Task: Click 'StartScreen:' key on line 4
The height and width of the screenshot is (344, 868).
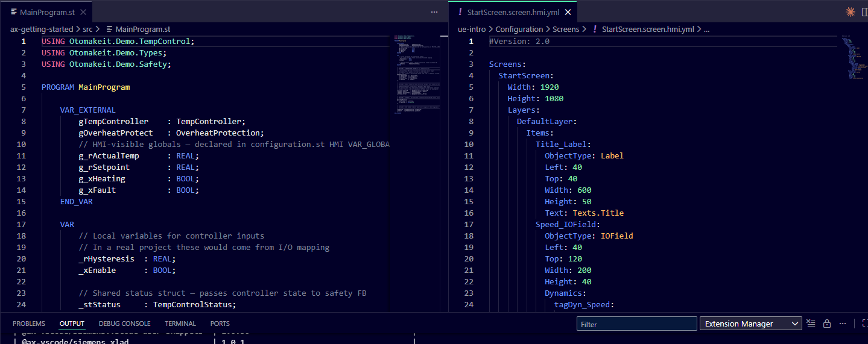Action: click(x=526, y=75)
